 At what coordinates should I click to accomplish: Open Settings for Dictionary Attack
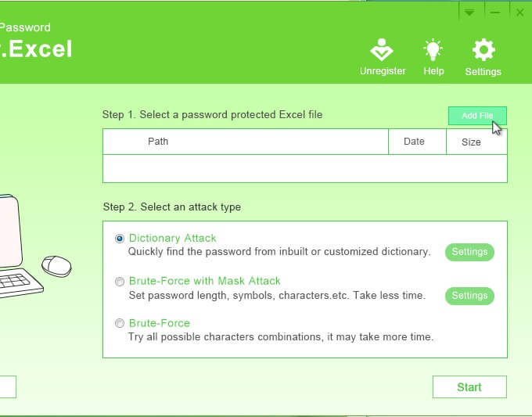469,252
